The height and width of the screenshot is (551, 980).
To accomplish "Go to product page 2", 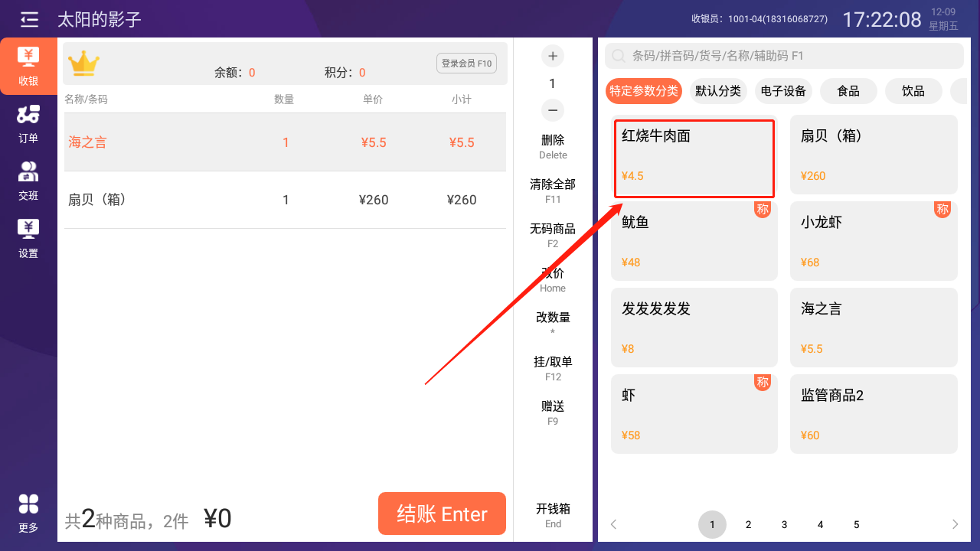I will pos(748,524).
